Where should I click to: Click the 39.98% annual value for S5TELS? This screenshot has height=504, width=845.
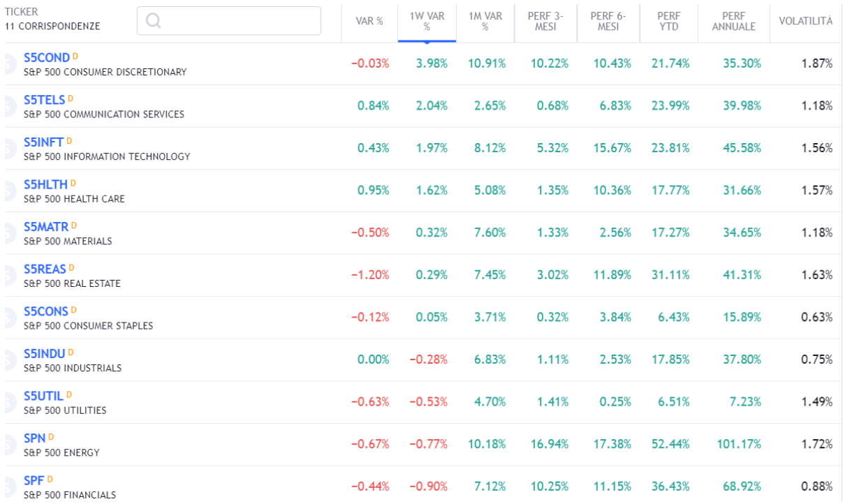[742, 105]
